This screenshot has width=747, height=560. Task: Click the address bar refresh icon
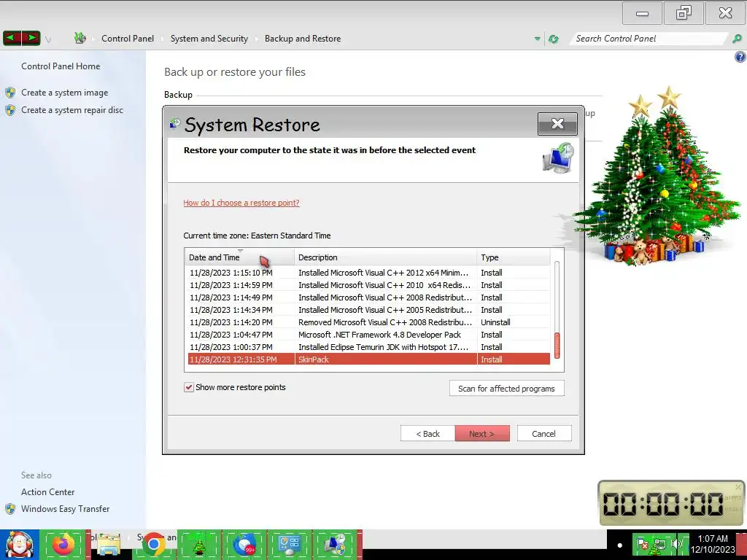click(553, 39)
